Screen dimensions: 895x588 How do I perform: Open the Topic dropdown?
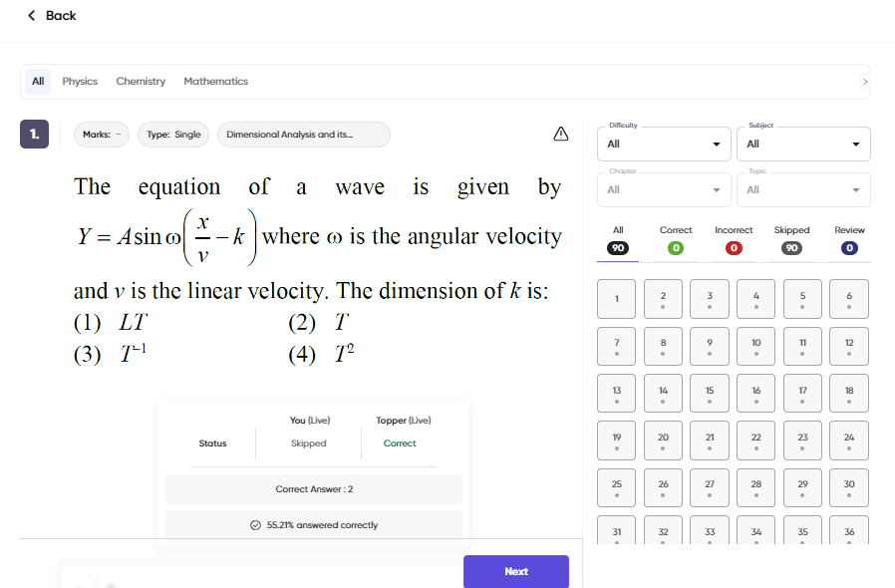point(803,189)
